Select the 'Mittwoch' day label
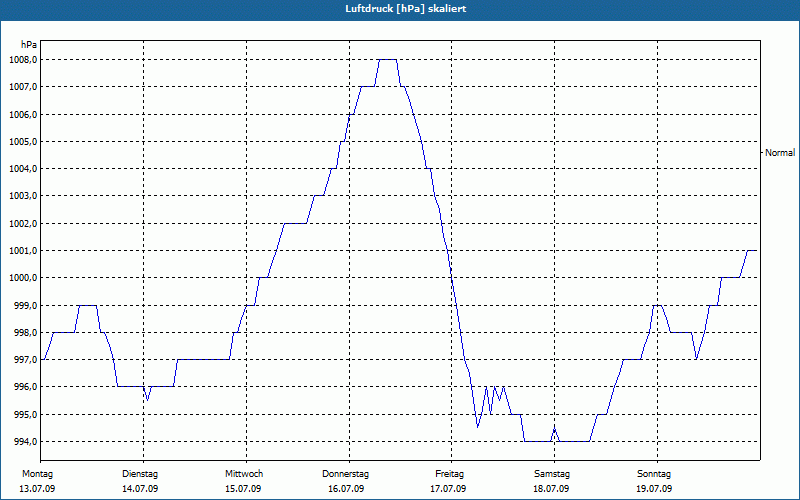The height and width of the screenshot is (500, 800). [x=244, y=474]
